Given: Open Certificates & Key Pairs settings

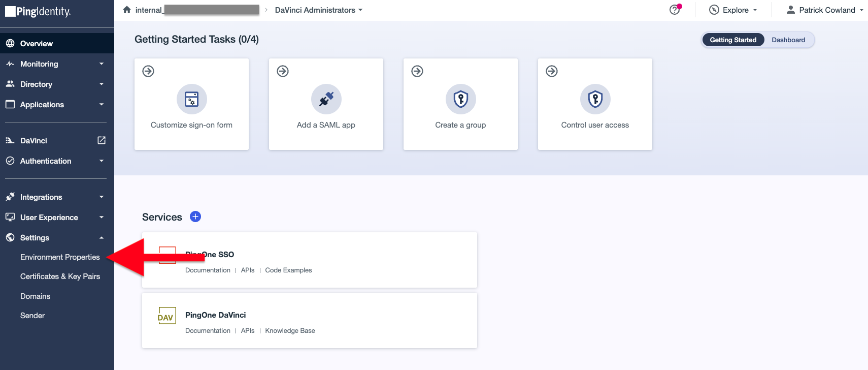Looking at the screenshot, I should click(60, 276).
